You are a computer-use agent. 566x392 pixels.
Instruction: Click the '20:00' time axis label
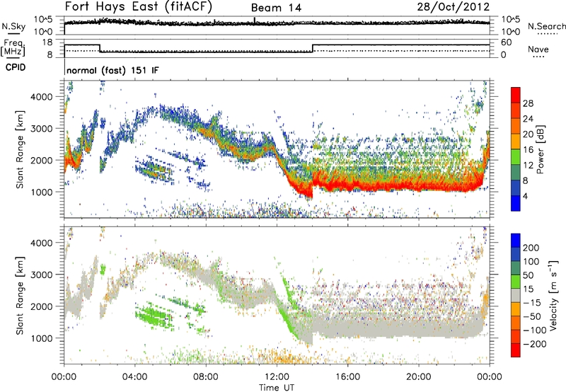click(419, 377)
